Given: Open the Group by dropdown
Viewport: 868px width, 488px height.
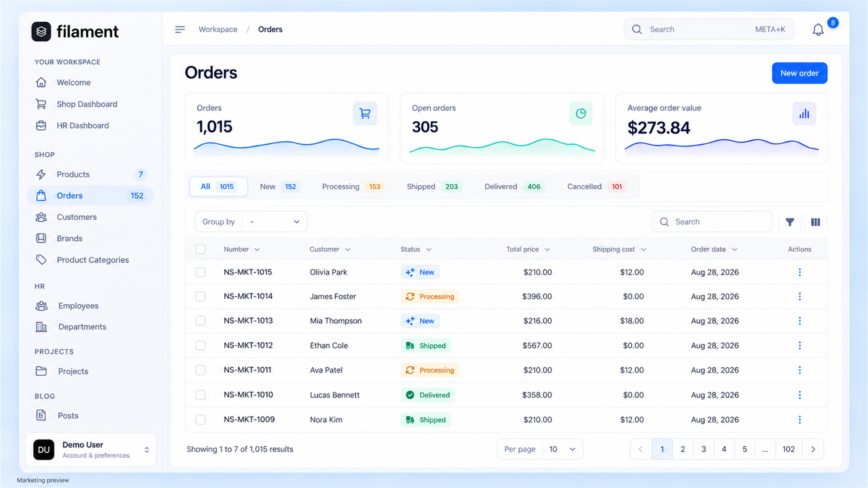Looking at the screenshot, I should pyautogui.click(x=275, y=222).
